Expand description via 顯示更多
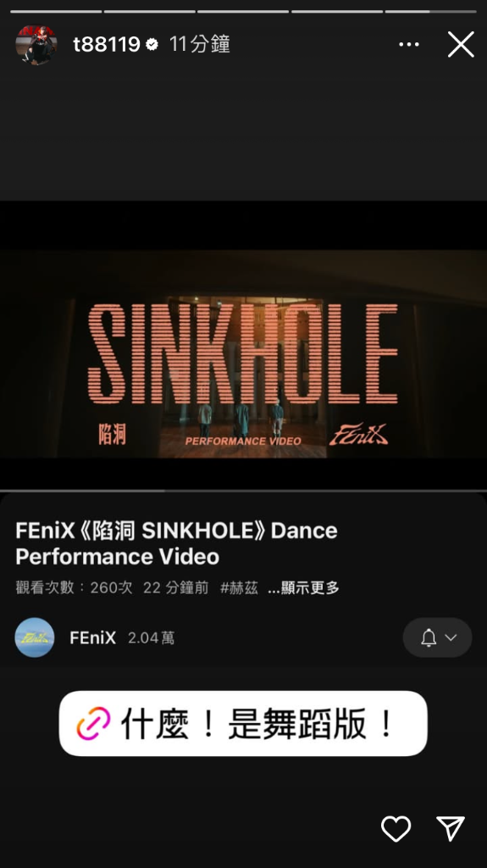 pyautogui.click(x=303, y=588)
